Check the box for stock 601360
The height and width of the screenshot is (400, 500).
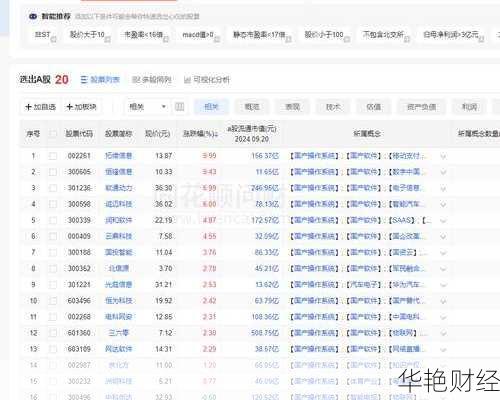coord(53,333)
